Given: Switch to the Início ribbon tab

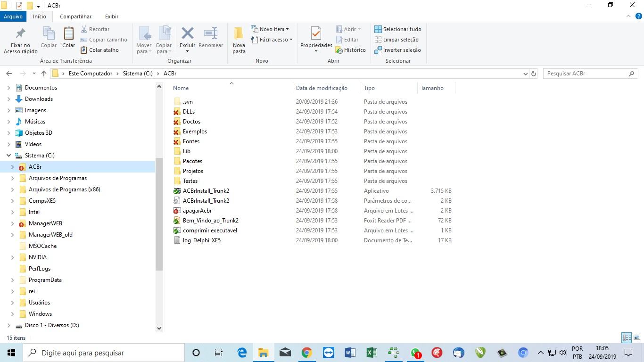Looking at the screenshot, I should click(40, 16).
